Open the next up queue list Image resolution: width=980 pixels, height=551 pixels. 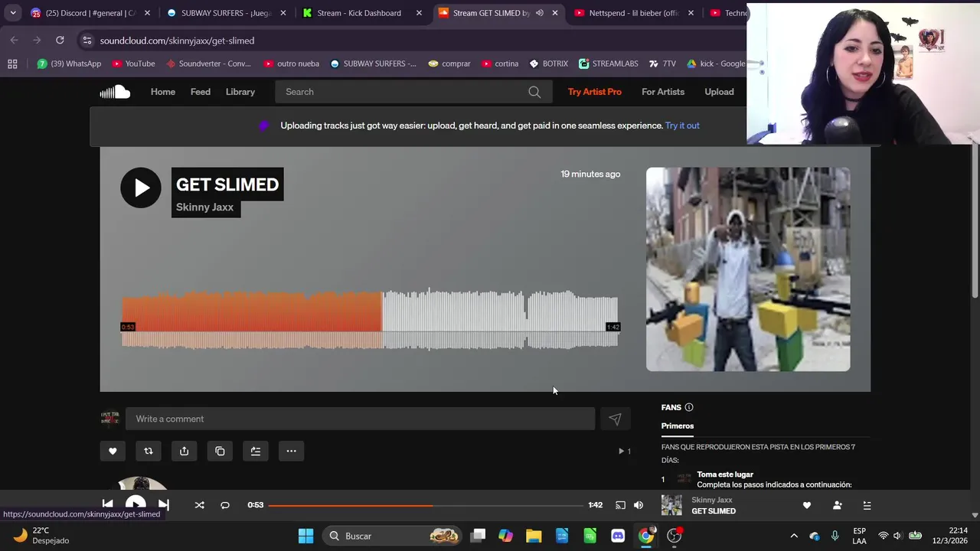click(867, 505)
